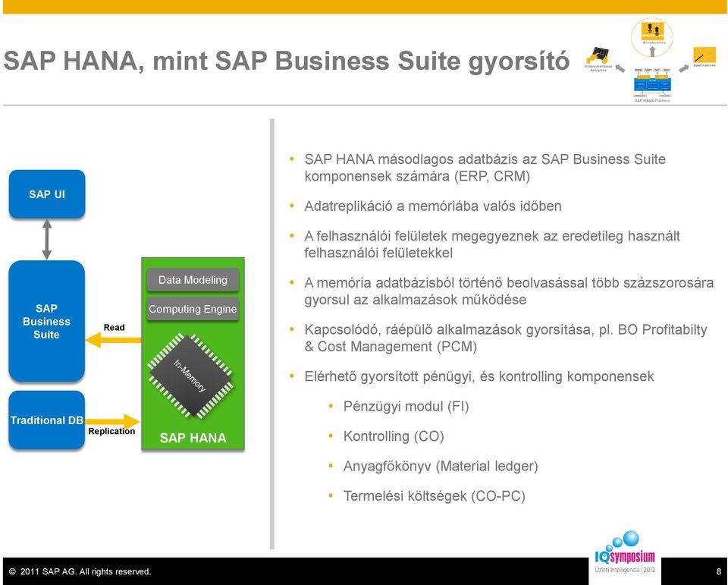Screen dimensions: 728x585
Task: Click the bullet "Adatreplikáció a memóriába valós időben"
Action: [433, 206]
